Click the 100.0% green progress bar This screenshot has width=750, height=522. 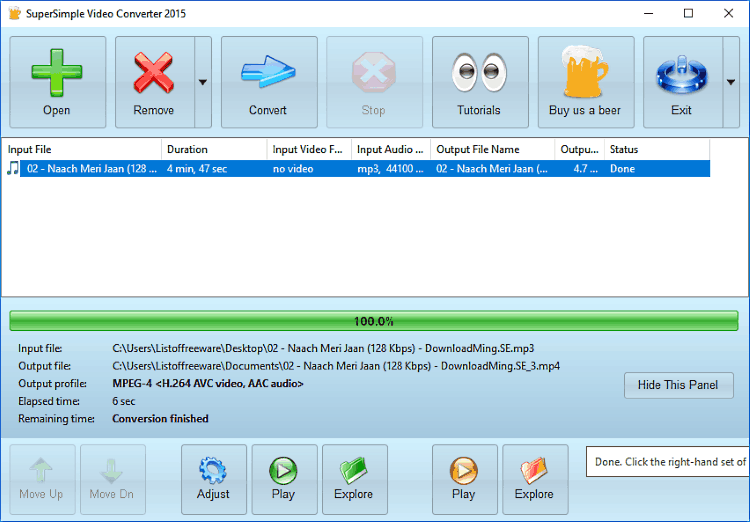(x=374, y=321)
